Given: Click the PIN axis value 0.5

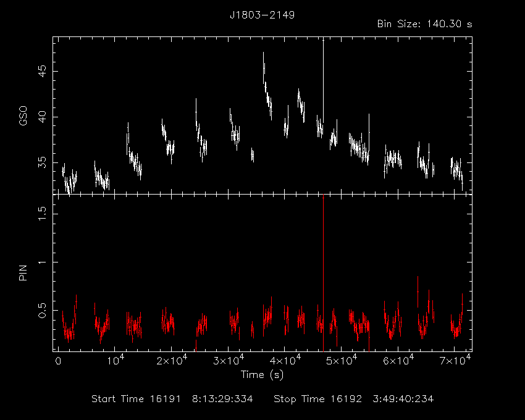Looking at the screenshot, I should (x=43, y=311).
